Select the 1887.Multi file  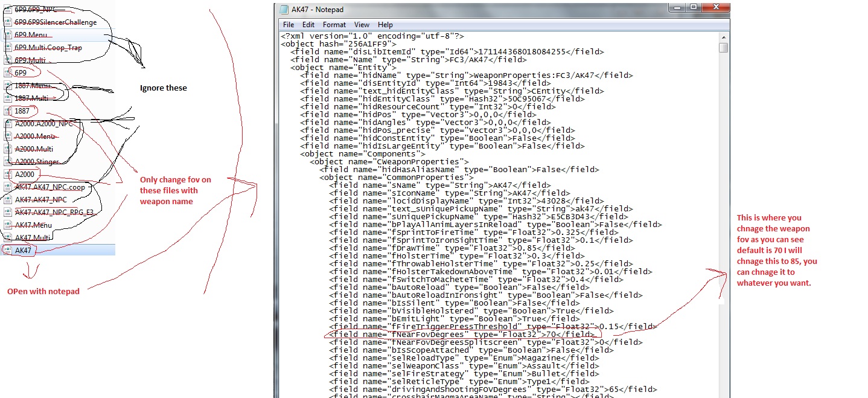coord(31,98)
